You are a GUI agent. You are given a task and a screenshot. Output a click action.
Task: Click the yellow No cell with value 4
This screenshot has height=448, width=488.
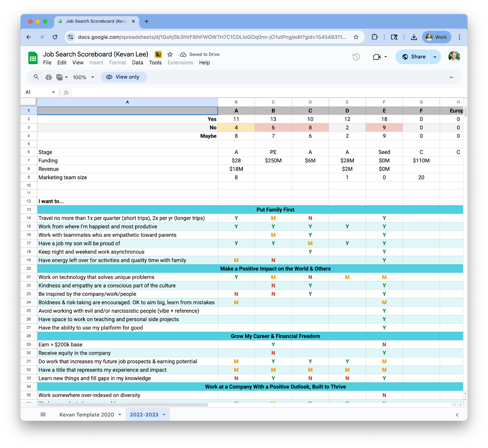coord(236,128)
